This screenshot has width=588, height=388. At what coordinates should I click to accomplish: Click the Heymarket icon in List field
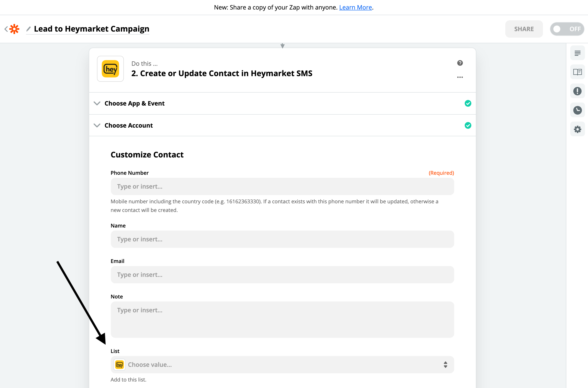119,365
